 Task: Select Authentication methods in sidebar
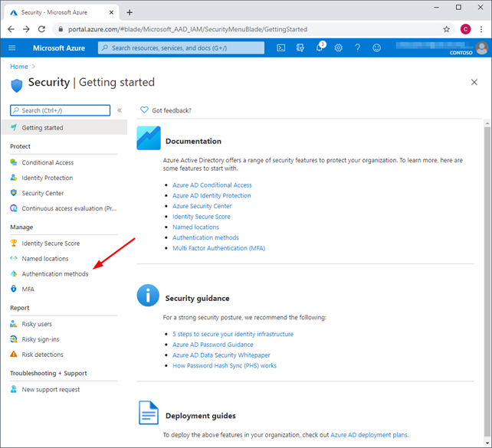pyautogui.click(x=54, y=274)
